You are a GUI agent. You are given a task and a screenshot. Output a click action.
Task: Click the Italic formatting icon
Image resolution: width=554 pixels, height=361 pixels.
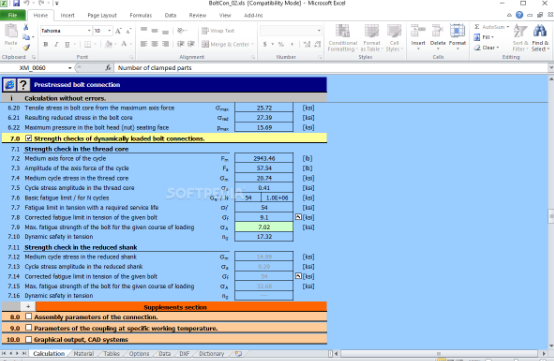[56, 45]
